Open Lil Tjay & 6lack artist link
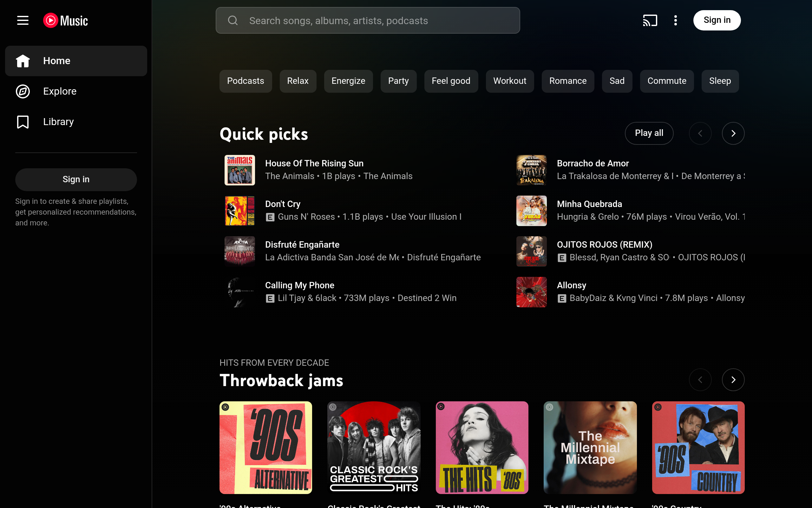This screenshot has height=508, width=812. coord(307,298)
